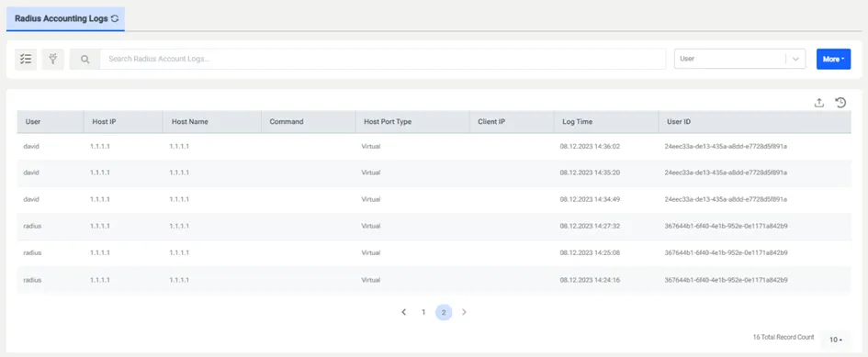The width and height of the screenshot is (868, 357).
Task: Focus the Search Radius Account Logs field
Action: point(382,59)
